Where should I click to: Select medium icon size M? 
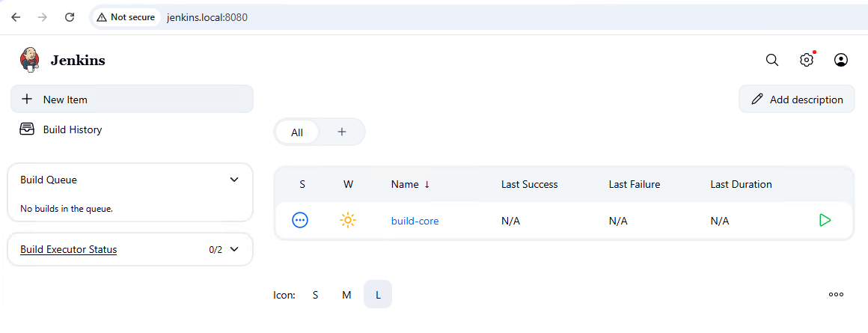pyautogui.click(x=346, y=295)
